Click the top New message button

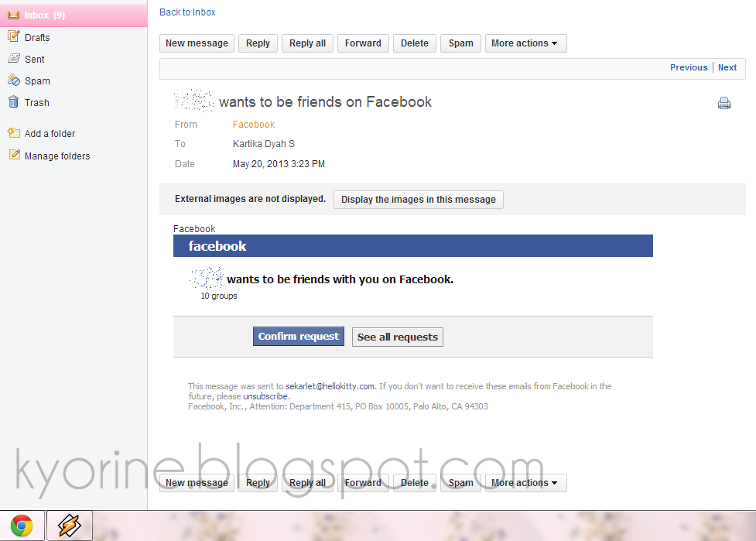[x=197, y=43]
